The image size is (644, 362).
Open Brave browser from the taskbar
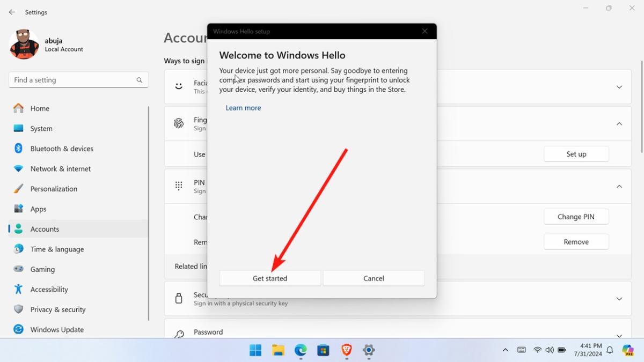[x=346, y=351]
